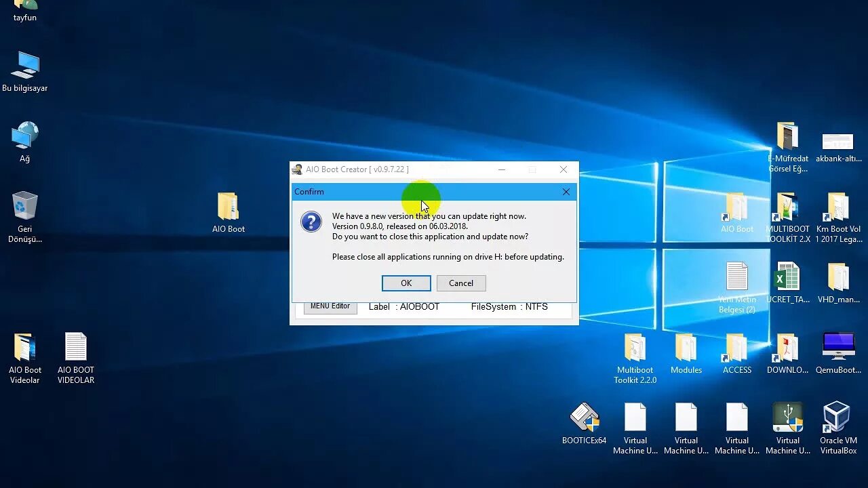Select the Ağ network icon
The width and height of the screenshot is (868, 488).
(25, 142)
